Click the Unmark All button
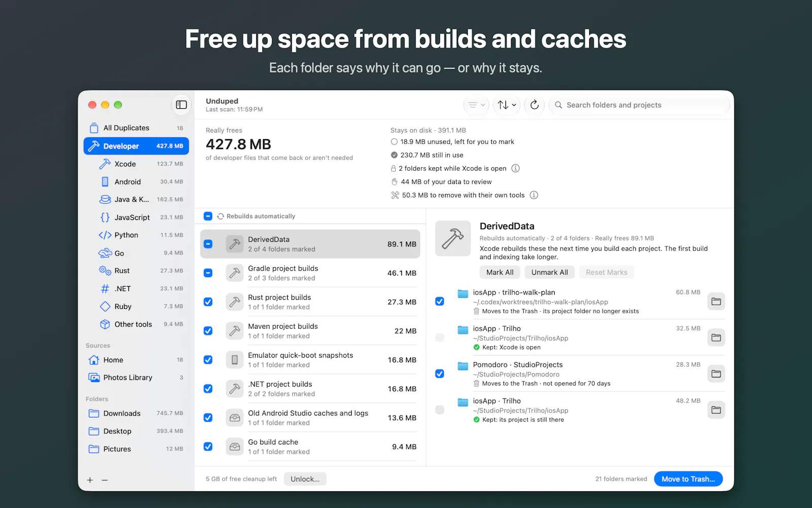The height and width of the screenshot is (508, 812). tap(550, 272)
